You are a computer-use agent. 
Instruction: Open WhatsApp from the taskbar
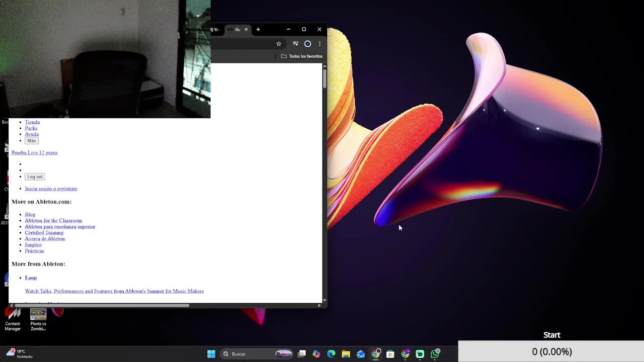point(435,354)
